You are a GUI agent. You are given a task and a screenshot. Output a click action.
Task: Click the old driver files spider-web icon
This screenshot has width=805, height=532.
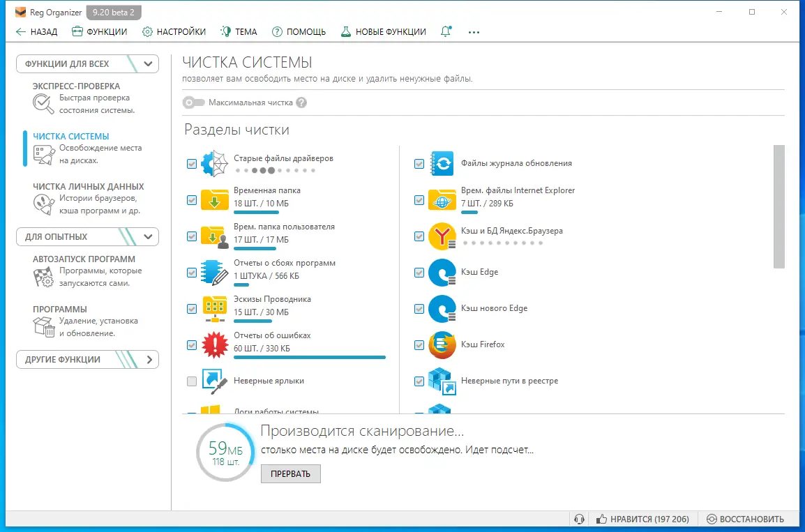point(214,164)
